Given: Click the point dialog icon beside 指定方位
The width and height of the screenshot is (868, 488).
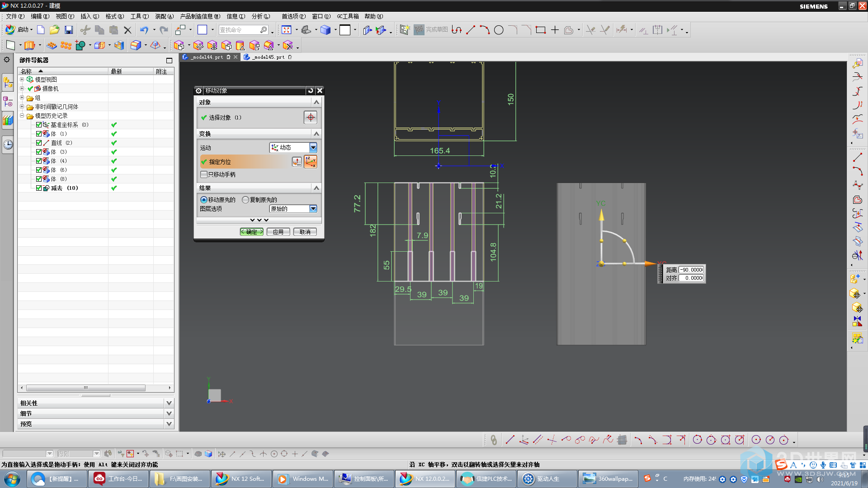Looking at the screenshot, I should pos(297,162).
